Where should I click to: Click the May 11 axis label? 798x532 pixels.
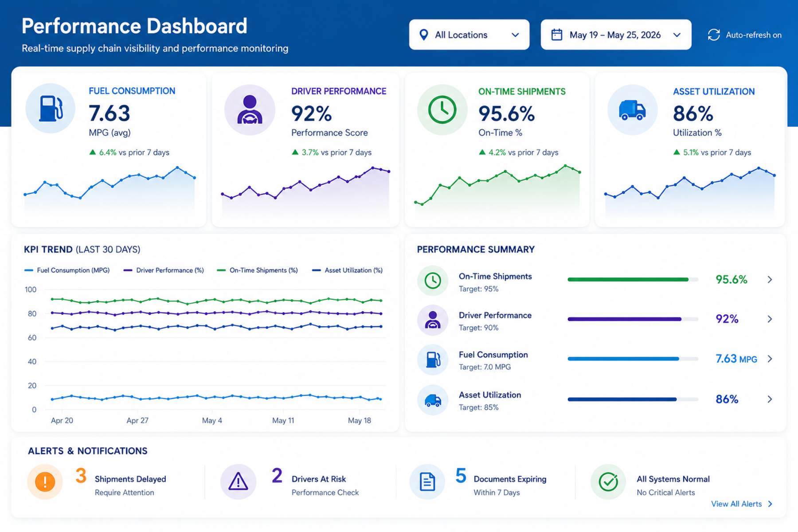283,420
